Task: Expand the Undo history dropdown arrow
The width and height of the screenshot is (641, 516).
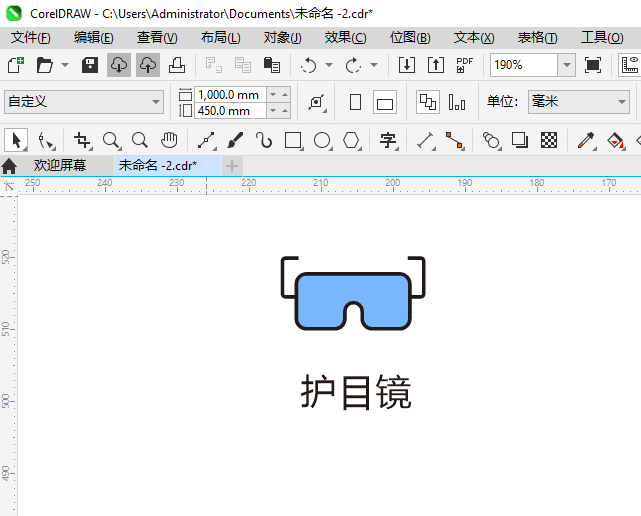Action: 329,65
